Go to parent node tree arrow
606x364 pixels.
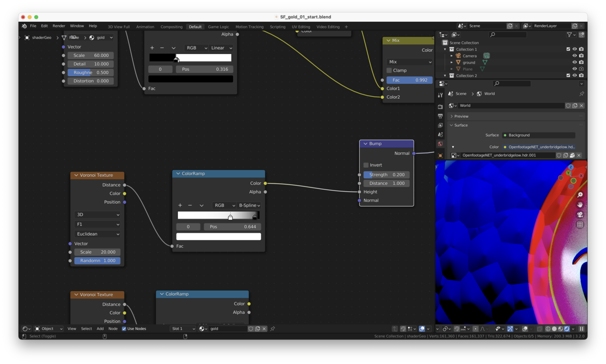pos(395,329)
